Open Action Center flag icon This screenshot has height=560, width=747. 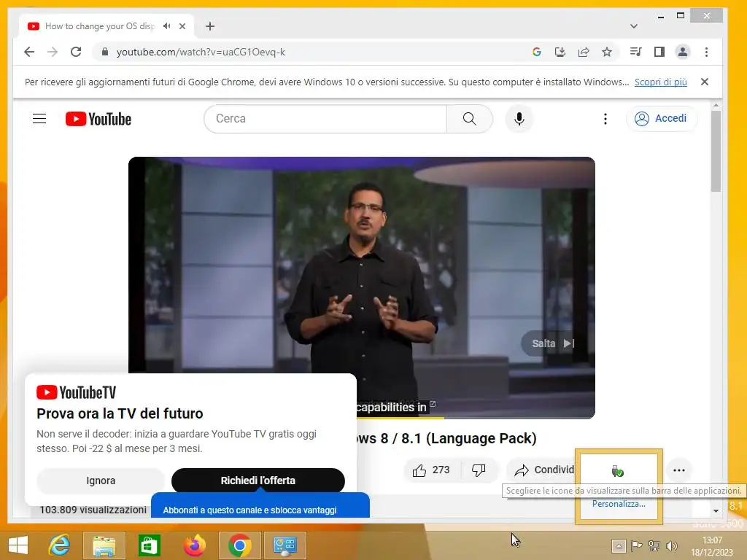pyautogui.click(x=636, y=545)
